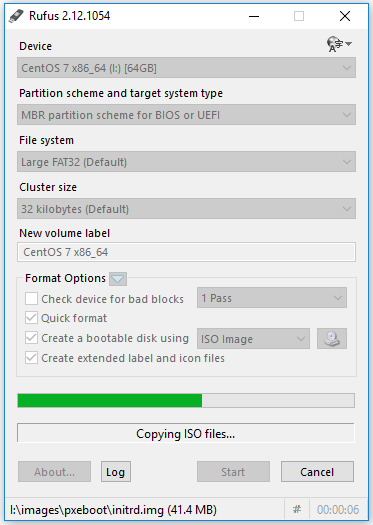Screen dimensions: 373x525
Task: Enable Check device for bad blocks
Action: [x=31, y=298]
